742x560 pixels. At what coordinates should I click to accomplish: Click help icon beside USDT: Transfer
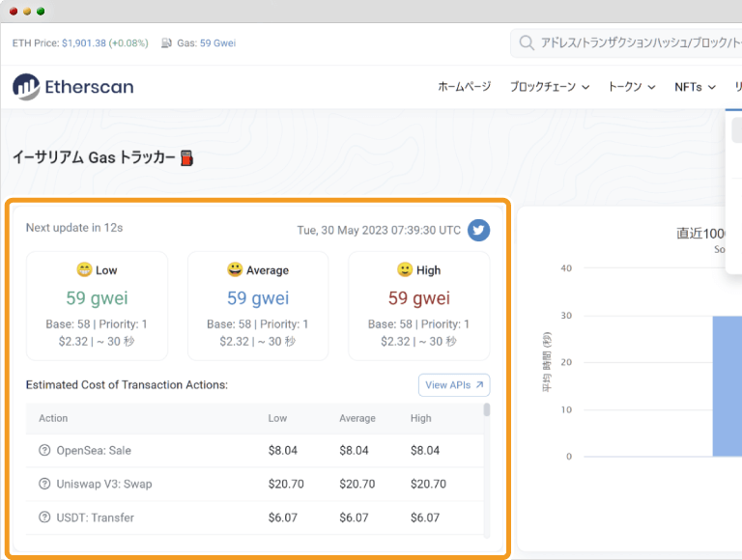(x=44, y=518)
